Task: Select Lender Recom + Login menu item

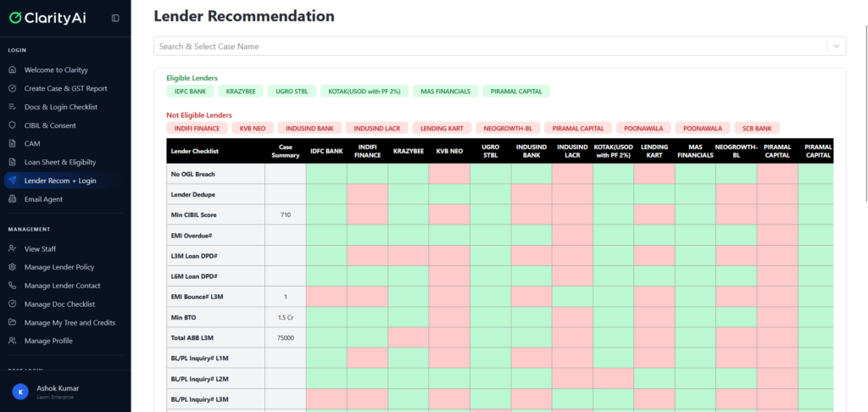Action: click(x=59, y=181)
